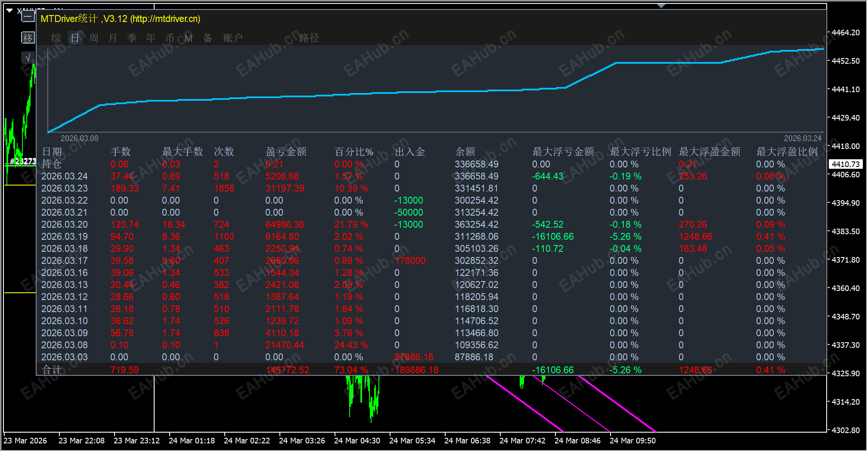The image size is (868, 452).
Task: Click the 4410.73 current price label
Action: [x=845, y=164]
